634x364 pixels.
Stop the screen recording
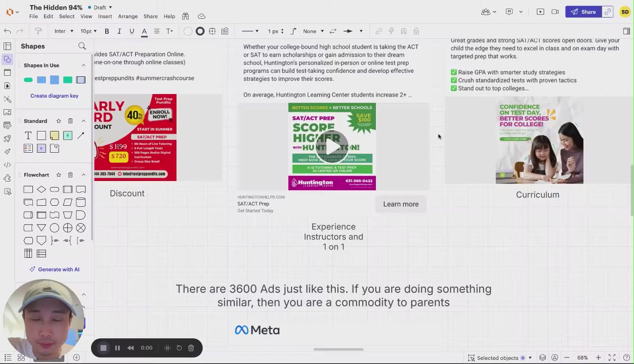point(103,348)
